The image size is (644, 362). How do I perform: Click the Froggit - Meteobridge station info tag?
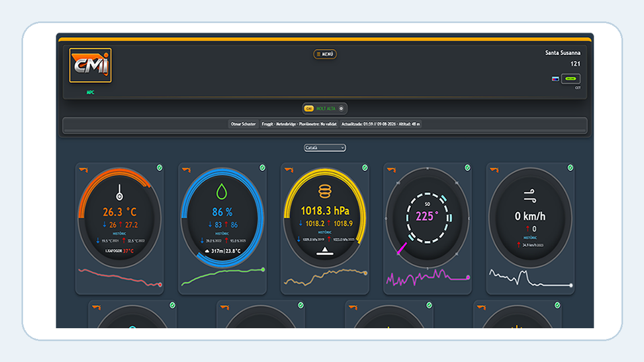tap(299, 124)
